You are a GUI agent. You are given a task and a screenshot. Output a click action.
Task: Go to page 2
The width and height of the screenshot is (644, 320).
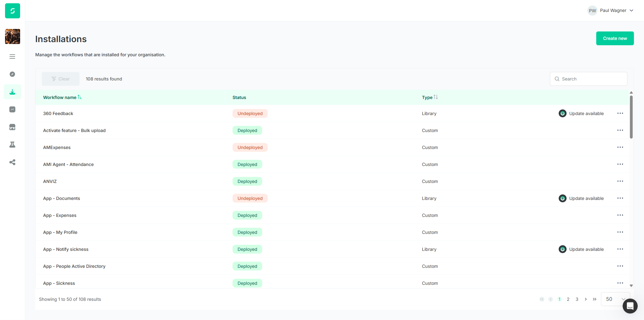568,299
